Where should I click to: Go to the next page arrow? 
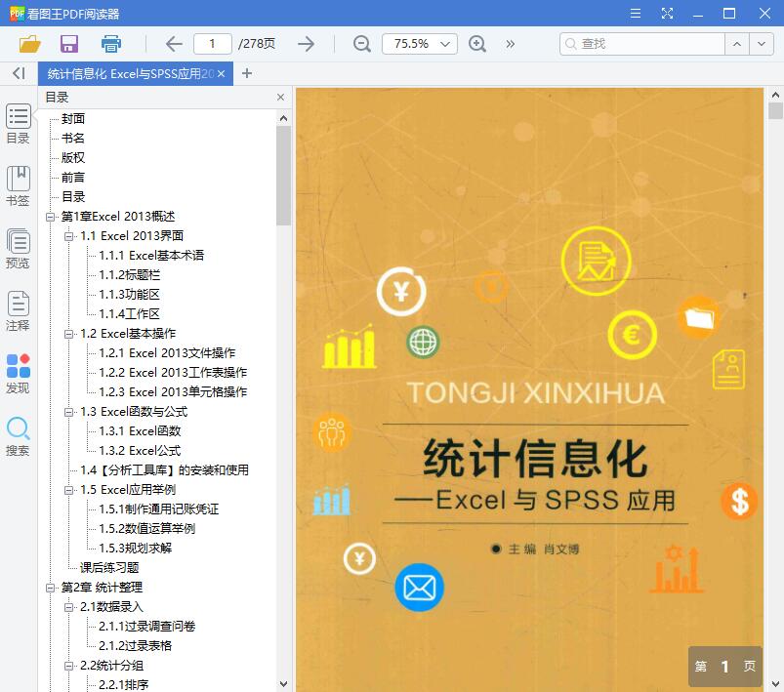tap(306, 44)
